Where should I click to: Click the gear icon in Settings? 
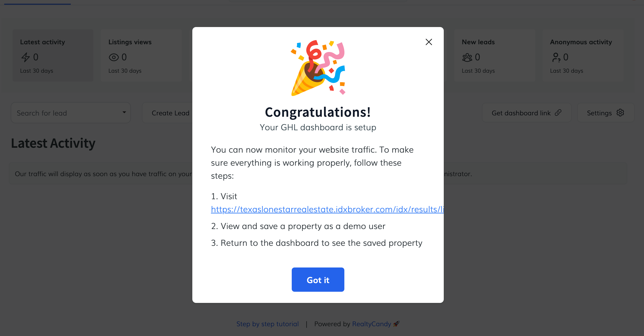620,113
